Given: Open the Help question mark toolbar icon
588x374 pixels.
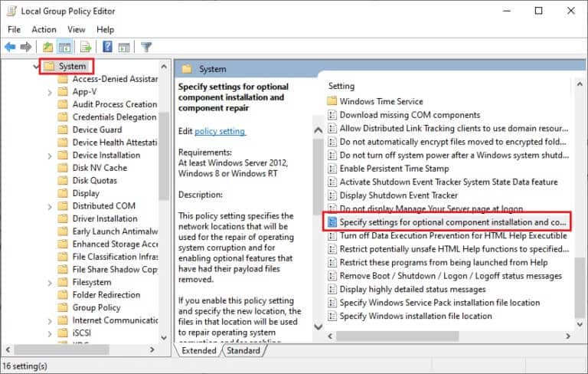Looking at the screenshot, I should 108,47.
